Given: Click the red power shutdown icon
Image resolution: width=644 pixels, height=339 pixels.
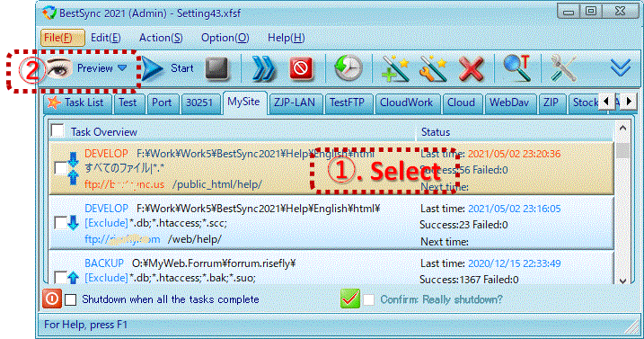Looking at the screenshot, I should point(52,299).
